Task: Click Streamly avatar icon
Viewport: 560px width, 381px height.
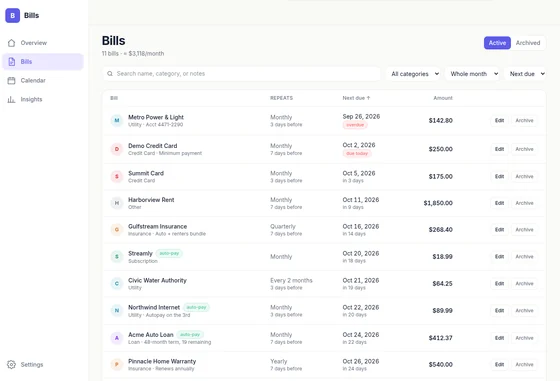Action: click(x=117, y=256)
